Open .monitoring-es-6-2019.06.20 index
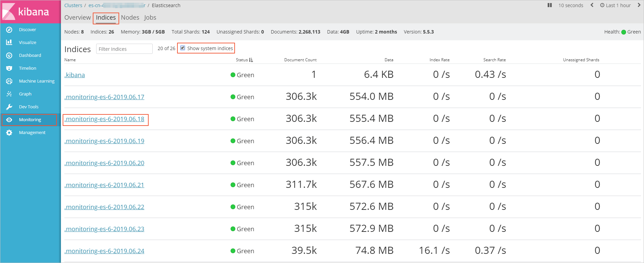Screen dimensions: 644x263 tap(104, 163)
